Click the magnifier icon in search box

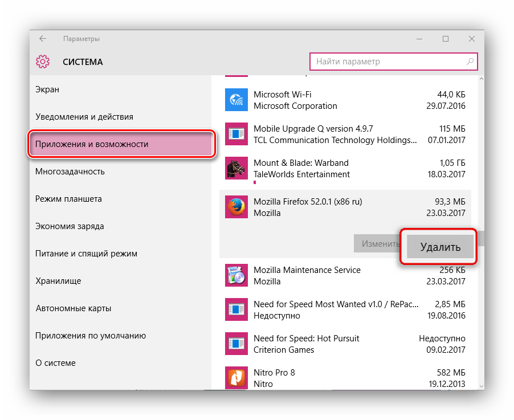(470, 62)
